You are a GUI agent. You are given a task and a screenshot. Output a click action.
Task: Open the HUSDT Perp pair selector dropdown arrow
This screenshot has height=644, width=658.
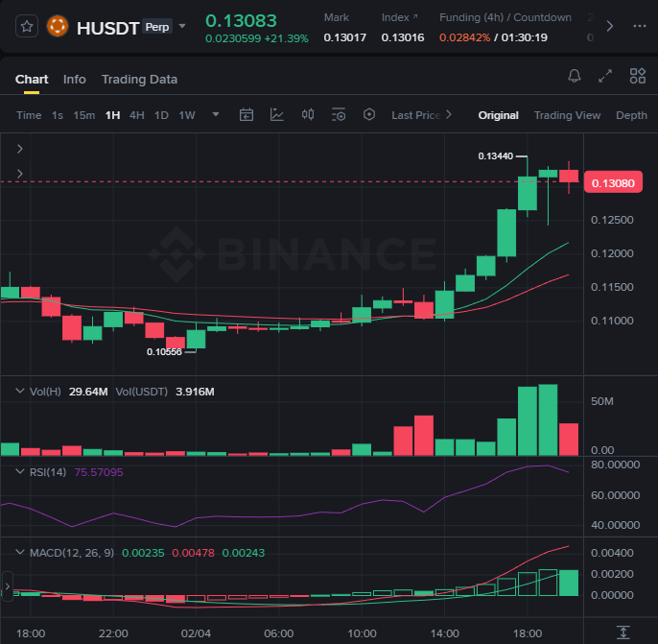click(182, 27)
